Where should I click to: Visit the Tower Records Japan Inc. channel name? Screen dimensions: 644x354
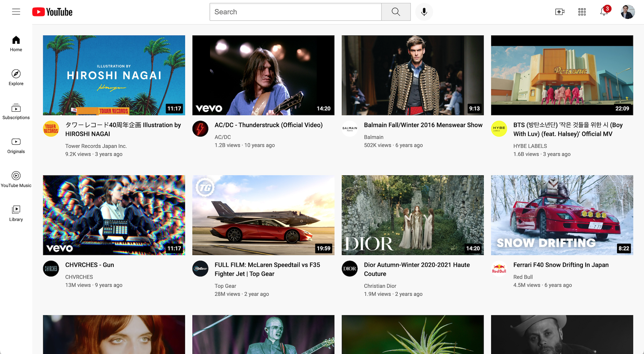[x=96, y=146]
